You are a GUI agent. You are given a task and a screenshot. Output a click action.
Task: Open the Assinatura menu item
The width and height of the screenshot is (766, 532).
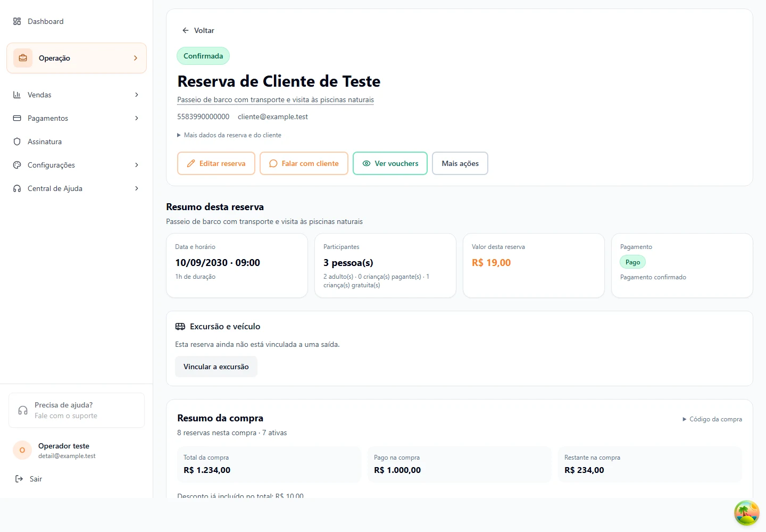(x=77, y=142)
